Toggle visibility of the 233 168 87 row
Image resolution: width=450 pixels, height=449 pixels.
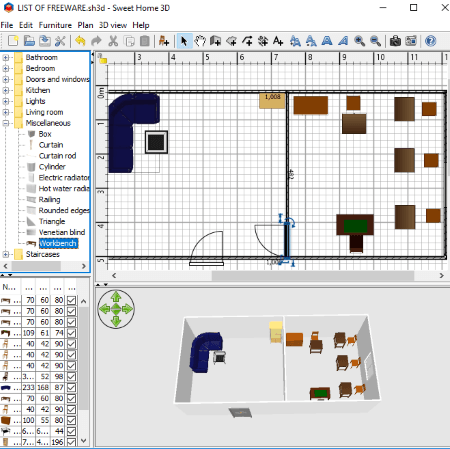pos(71,388)
